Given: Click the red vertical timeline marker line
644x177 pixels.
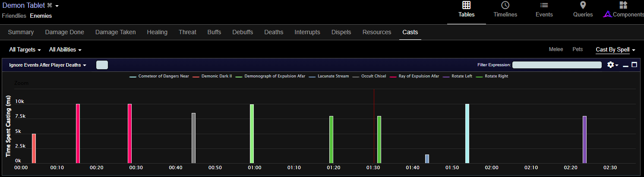Looking at the screenshot, I should pyautogui.click(x=374, y=126).
